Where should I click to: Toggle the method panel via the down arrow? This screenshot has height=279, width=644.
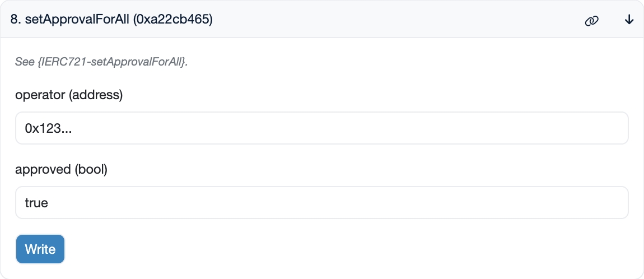tap(629, 20)
